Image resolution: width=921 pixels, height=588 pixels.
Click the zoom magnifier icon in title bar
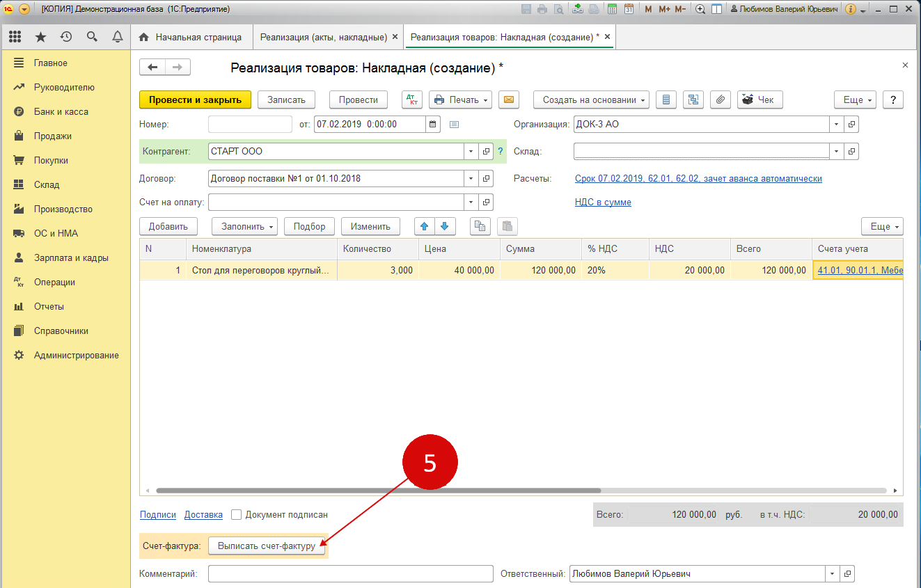point(700,9)
